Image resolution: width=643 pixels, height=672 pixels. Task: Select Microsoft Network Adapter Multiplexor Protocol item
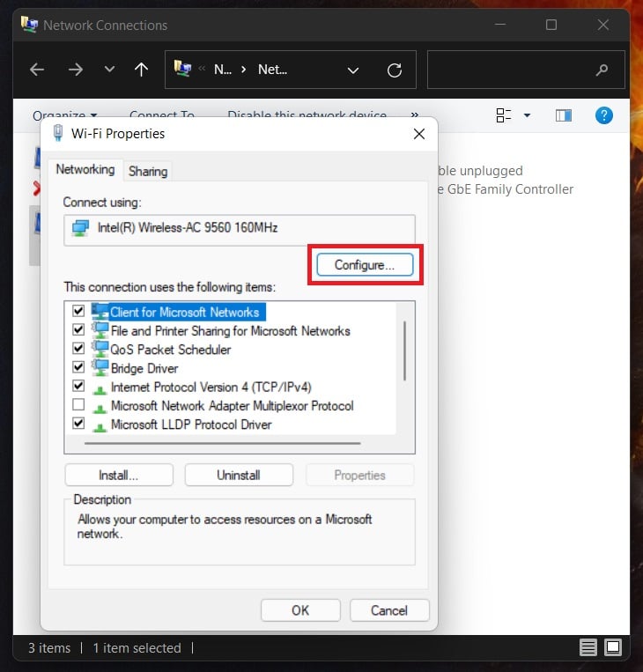pos(232,406)
